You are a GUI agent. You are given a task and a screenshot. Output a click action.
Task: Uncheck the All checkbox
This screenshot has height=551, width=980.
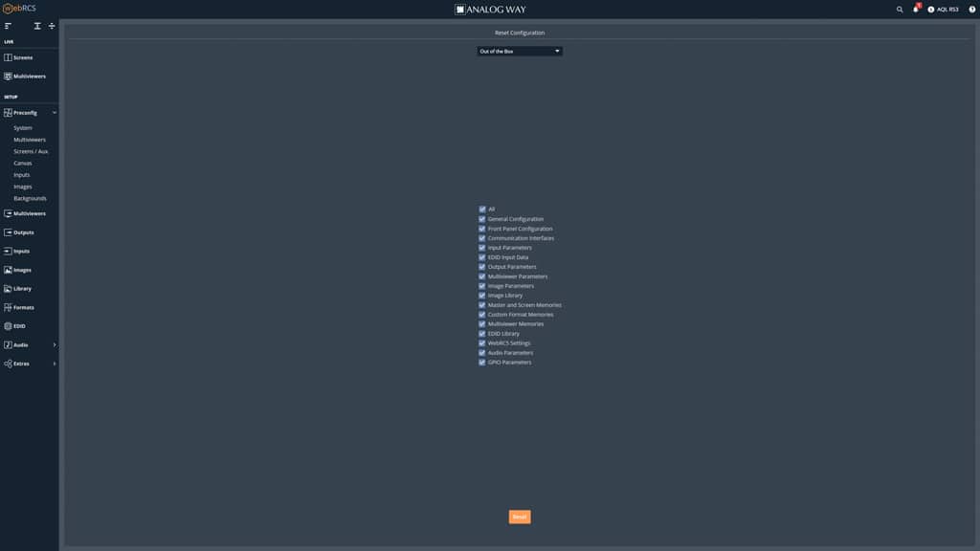click(x=482, y=209)
